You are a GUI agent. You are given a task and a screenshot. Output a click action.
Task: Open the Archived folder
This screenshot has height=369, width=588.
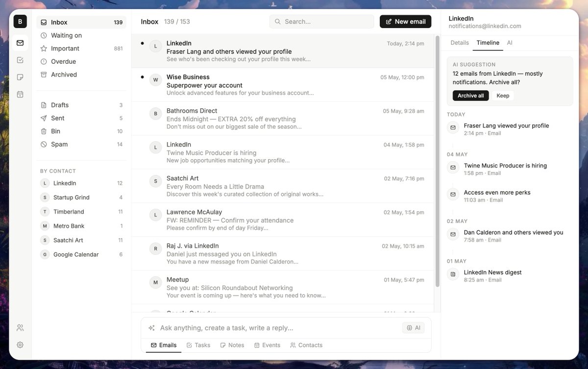point(81,74)
